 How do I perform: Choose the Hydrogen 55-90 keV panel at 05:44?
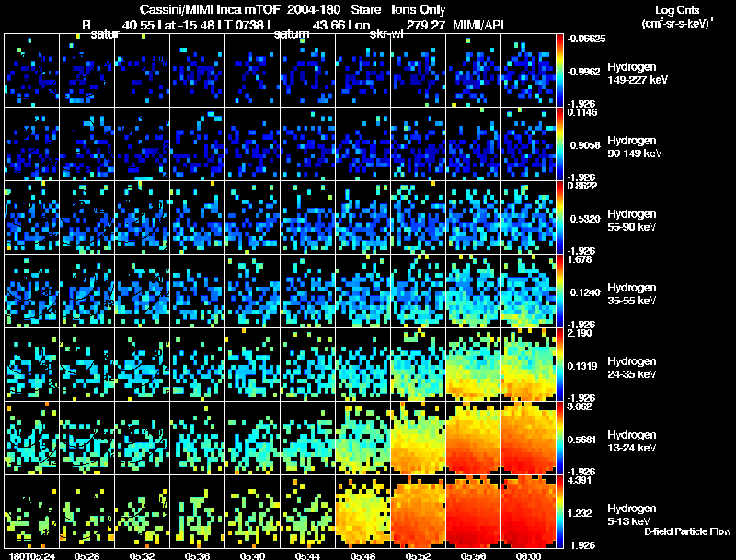(x=308, y=218)
